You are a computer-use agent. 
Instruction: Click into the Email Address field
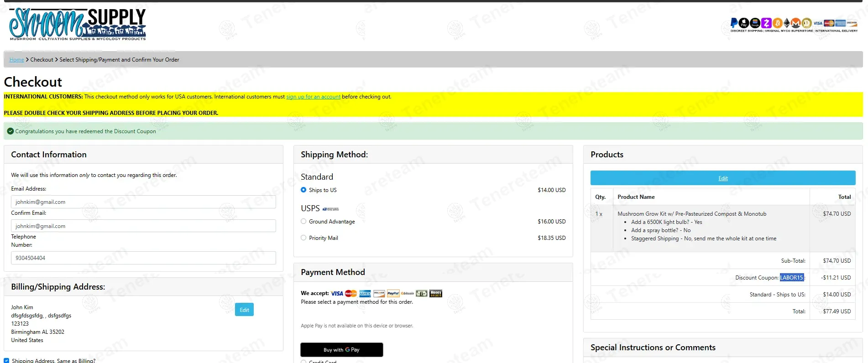coord(143,202)
